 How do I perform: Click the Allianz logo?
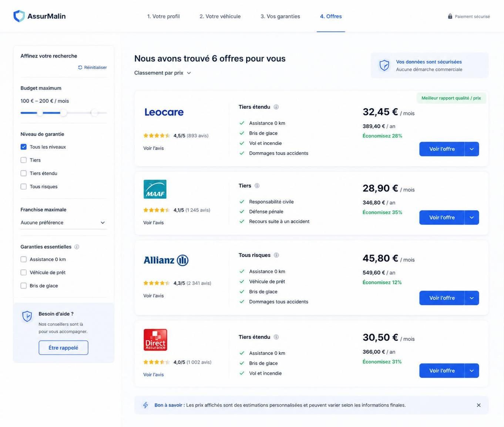[166, 260]
